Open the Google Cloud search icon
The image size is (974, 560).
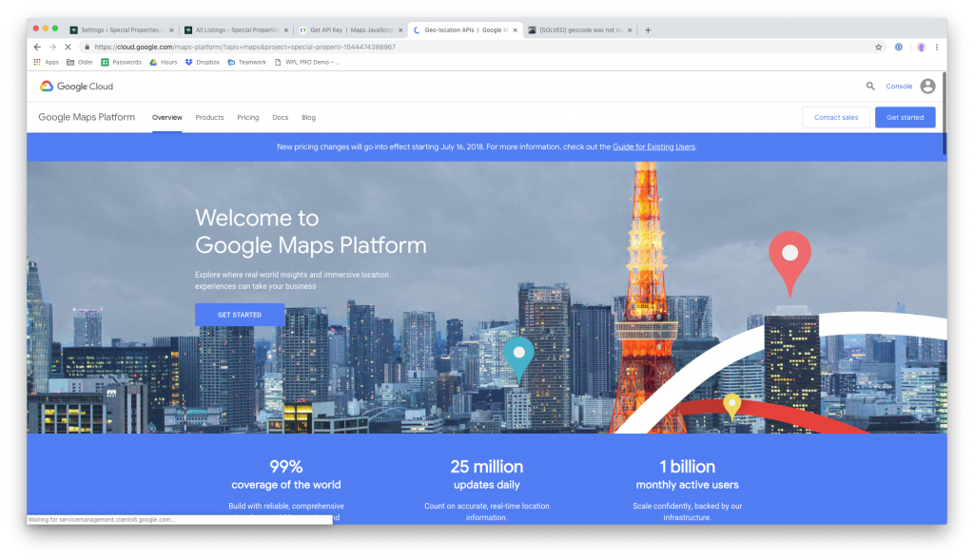870,87
